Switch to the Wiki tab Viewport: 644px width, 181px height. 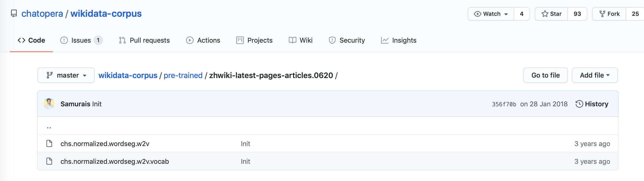pos(300,40)
